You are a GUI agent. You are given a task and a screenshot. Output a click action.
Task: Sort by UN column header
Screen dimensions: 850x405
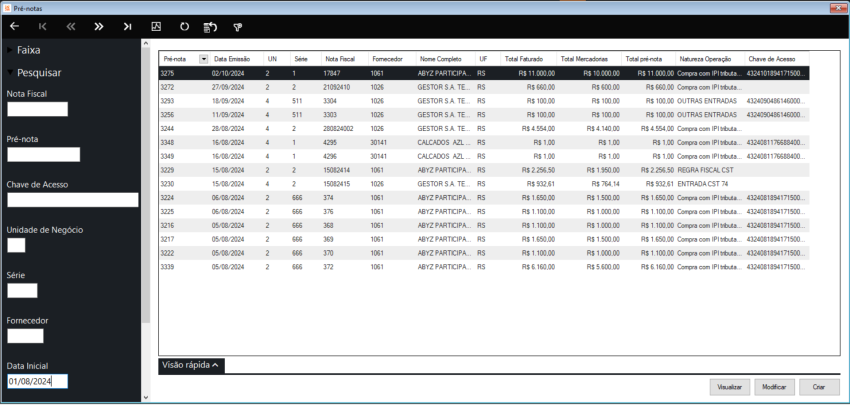276,59
